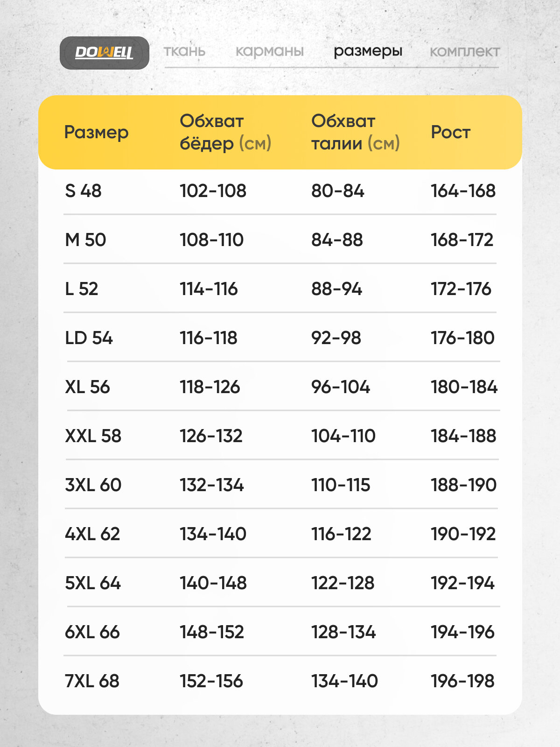Select the 7XL 68 size label

click(x=92, y=681)
